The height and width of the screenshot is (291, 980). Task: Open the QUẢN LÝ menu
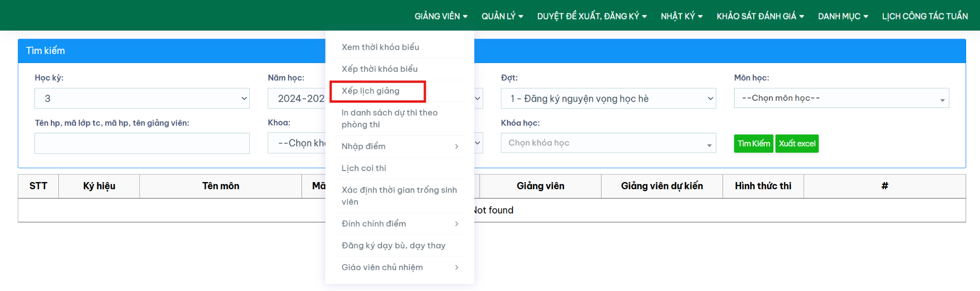502,16
